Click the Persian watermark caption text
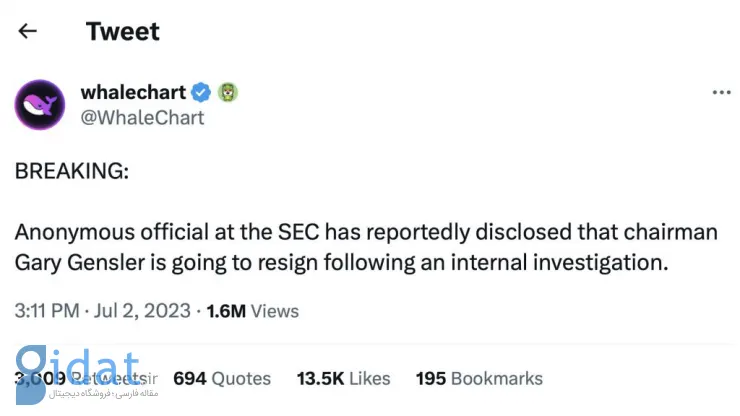The width and height of the screenshot is (740, 416). click(x=103, y=393)
